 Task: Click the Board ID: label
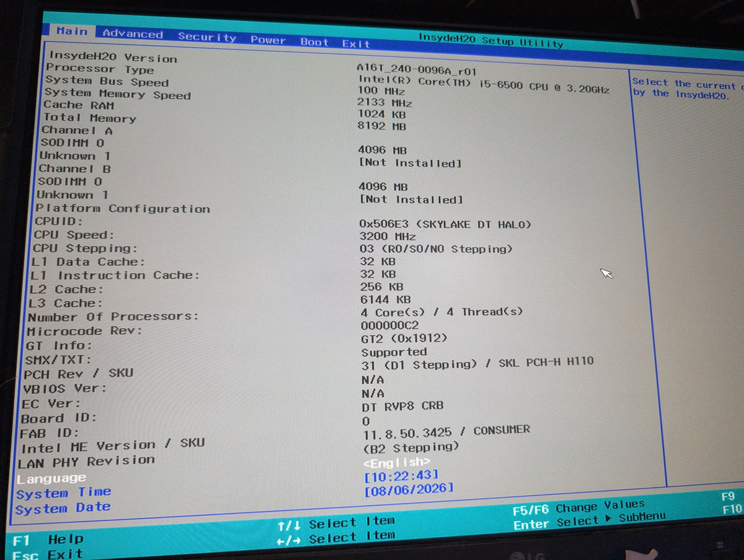(59, 418)
